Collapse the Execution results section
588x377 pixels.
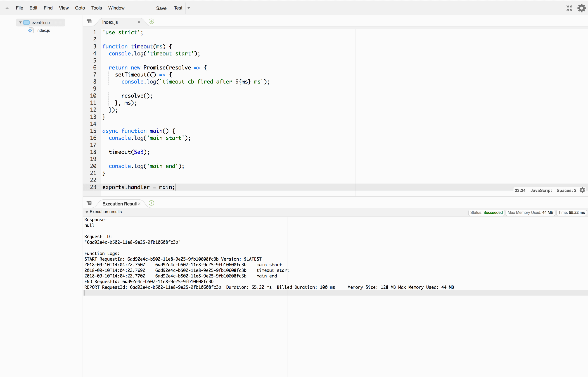tap(87, 212)
